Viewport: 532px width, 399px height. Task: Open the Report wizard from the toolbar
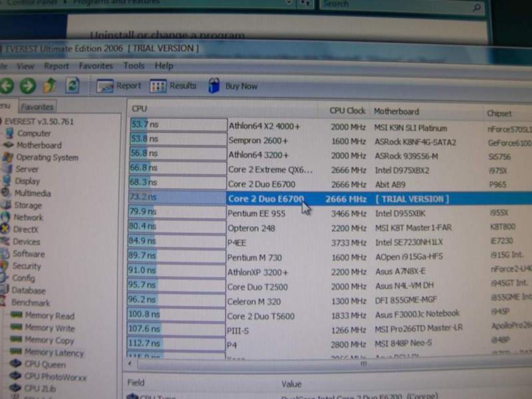pyautogui.click(x=119, y=86)
